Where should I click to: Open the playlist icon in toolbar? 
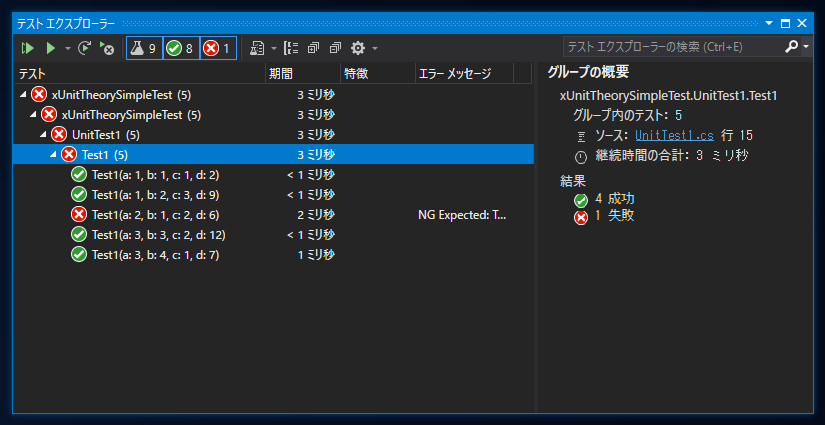tap(257, 48)
